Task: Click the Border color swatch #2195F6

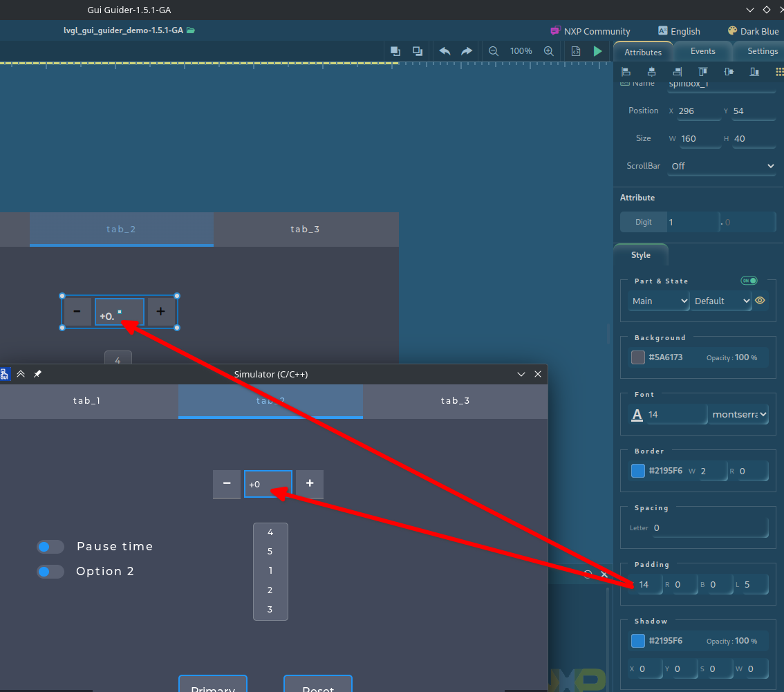Action: pyautogui.click(x=638, y=471)
